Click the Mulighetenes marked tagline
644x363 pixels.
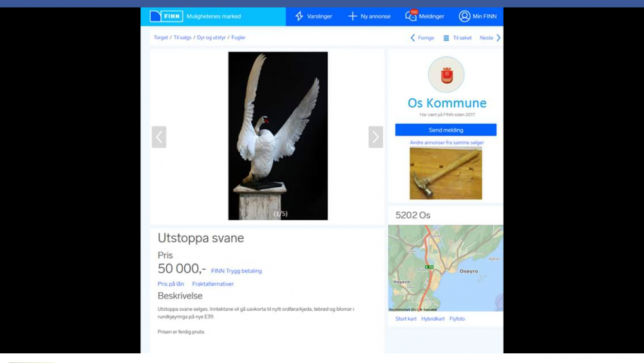[214, 17]
